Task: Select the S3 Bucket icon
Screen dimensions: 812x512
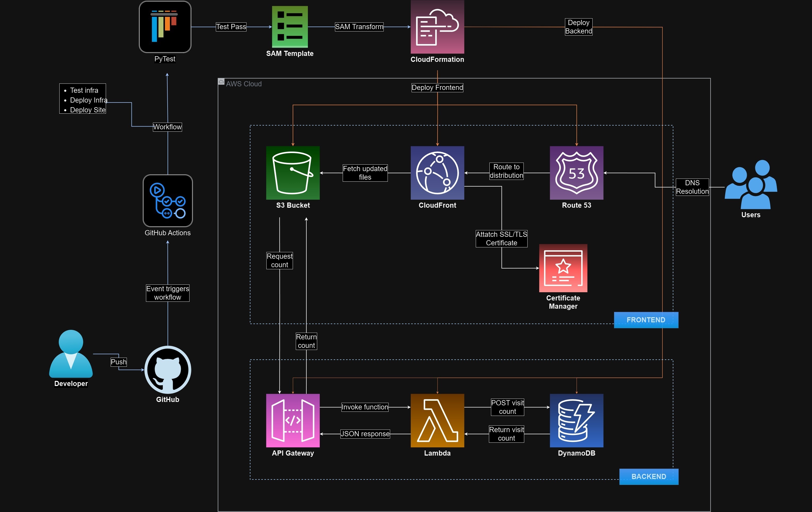Action: click(x=293, y=173)
